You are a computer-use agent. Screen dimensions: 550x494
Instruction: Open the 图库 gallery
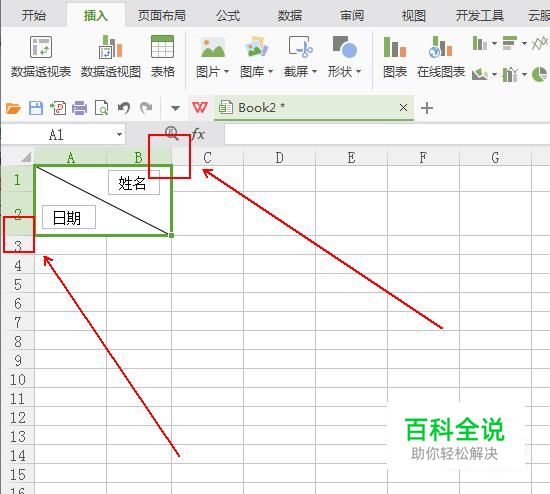point(256,56)
